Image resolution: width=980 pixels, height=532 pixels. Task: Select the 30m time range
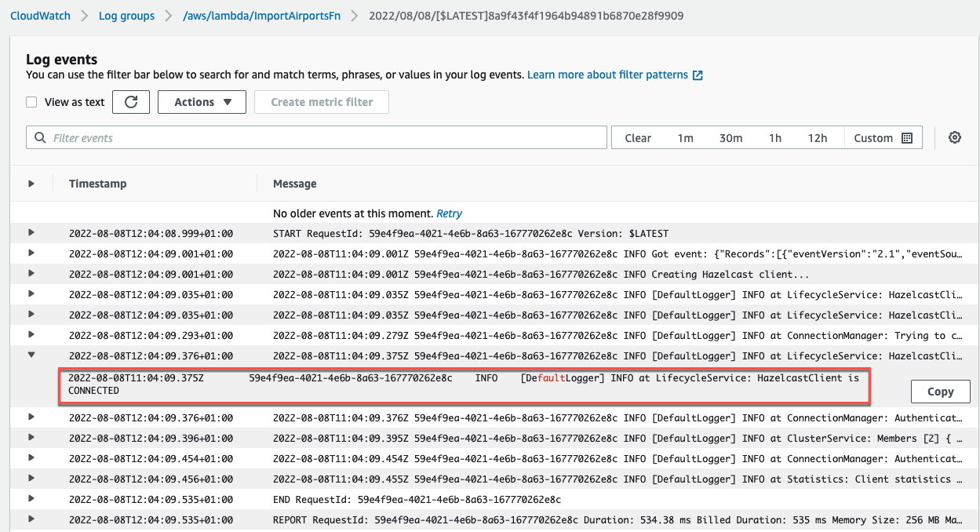point(730,137)
